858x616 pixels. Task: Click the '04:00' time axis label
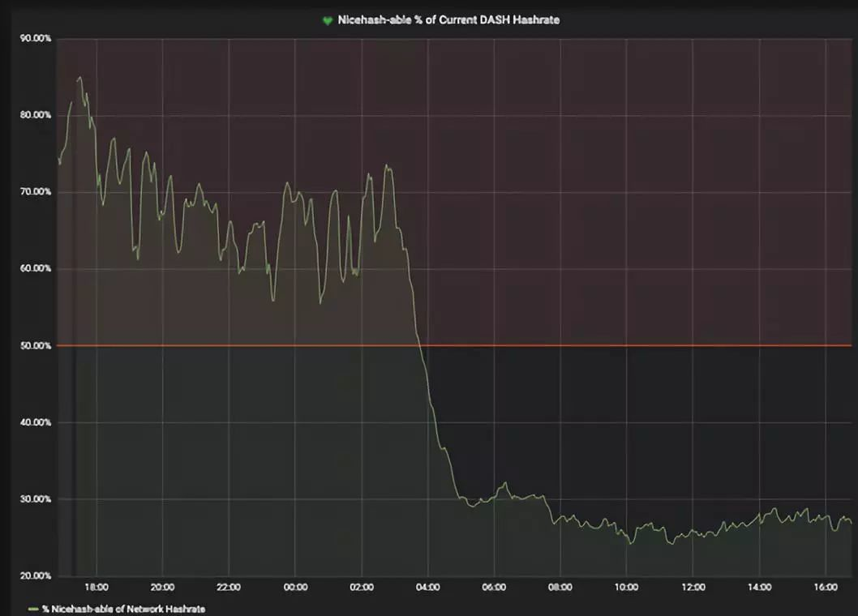click(x=428, y=587)
